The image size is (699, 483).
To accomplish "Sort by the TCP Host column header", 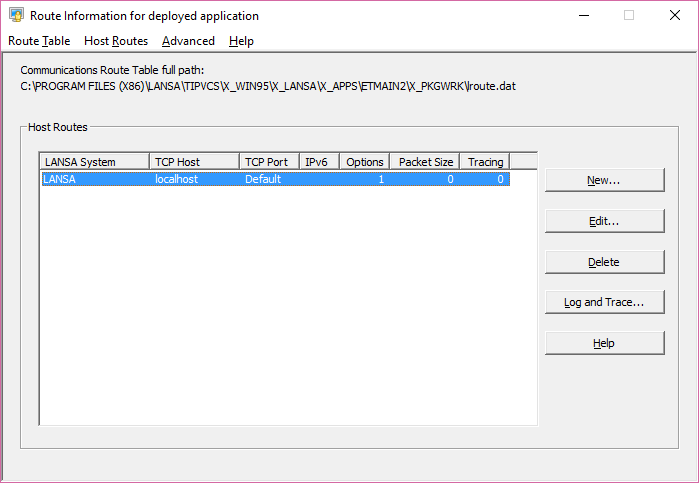I will 194,162.
